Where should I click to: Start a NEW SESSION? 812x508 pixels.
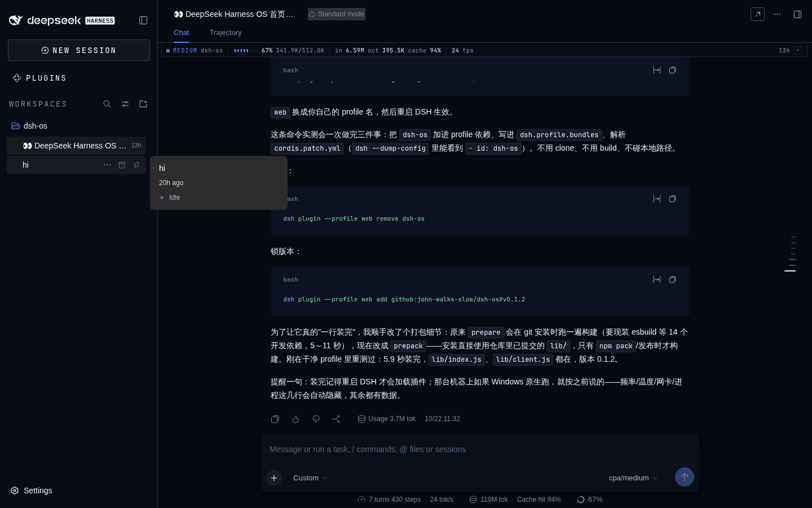pos(79,50)
